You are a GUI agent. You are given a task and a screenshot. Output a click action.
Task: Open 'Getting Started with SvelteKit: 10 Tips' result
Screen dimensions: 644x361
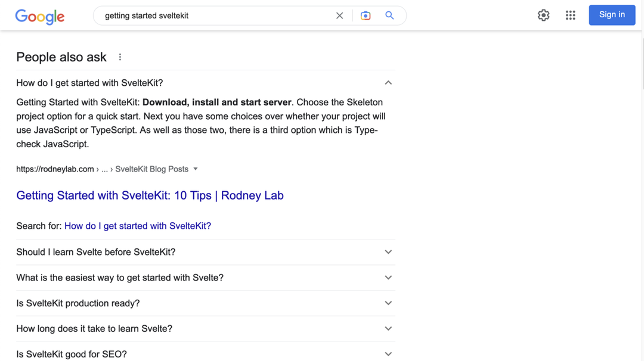tap(150, 195)
